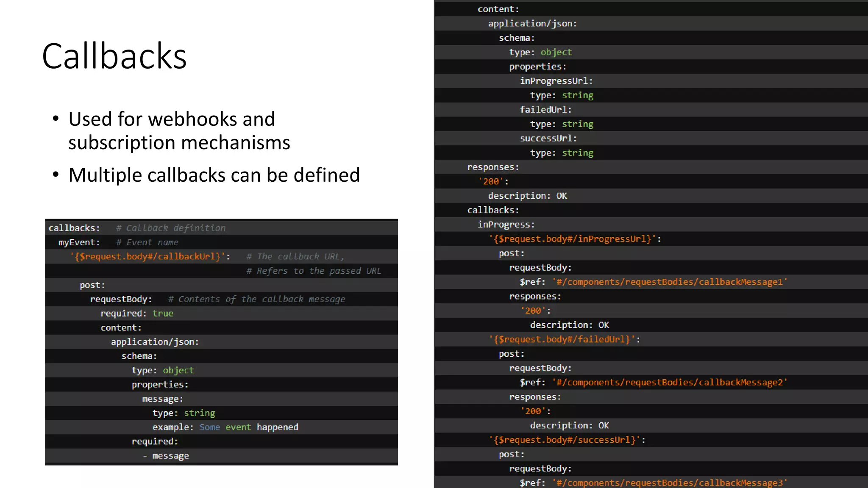Click the successUrl property line
The image size is (868, 488).
548,139
